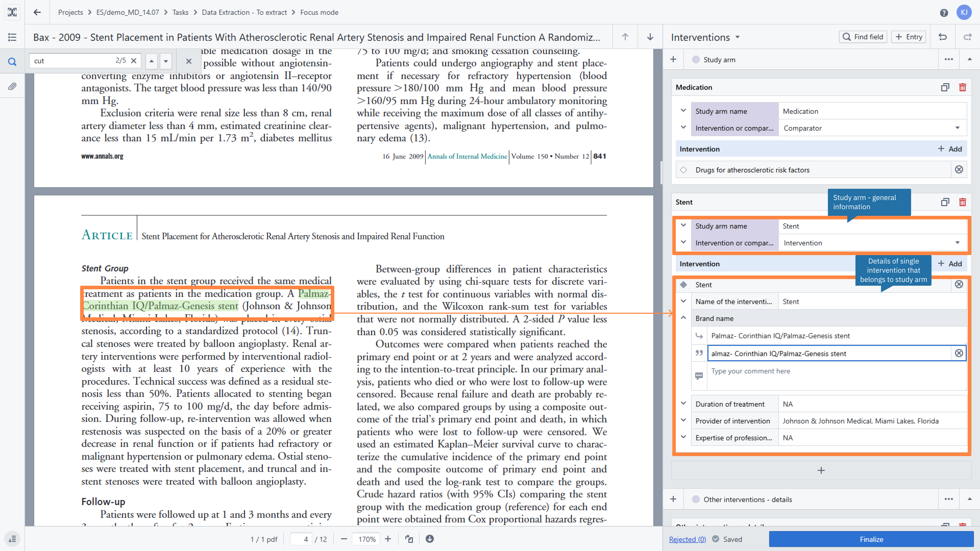Collapse the Brand name field
Image resolution: width=980 pixels, height=551 pixels.
684,318
